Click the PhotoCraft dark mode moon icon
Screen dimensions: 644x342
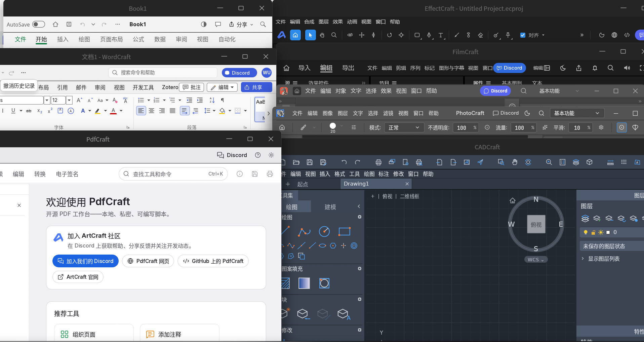click(x=527, y=113)
